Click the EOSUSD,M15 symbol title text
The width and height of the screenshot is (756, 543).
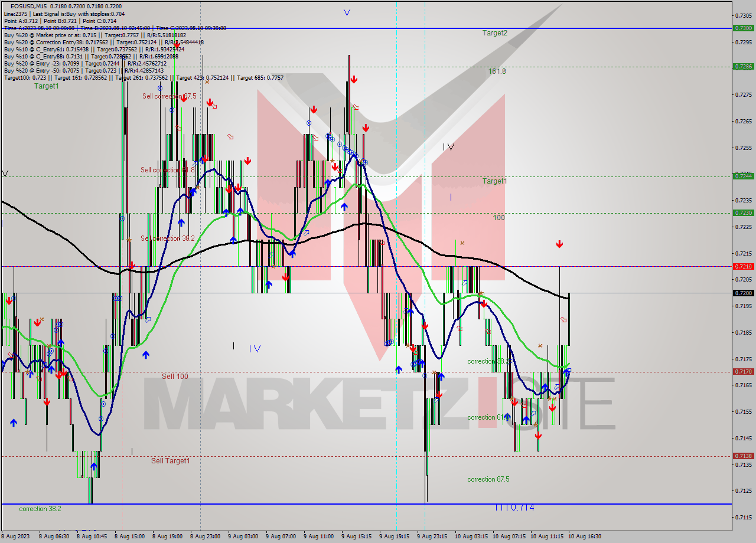27,5
